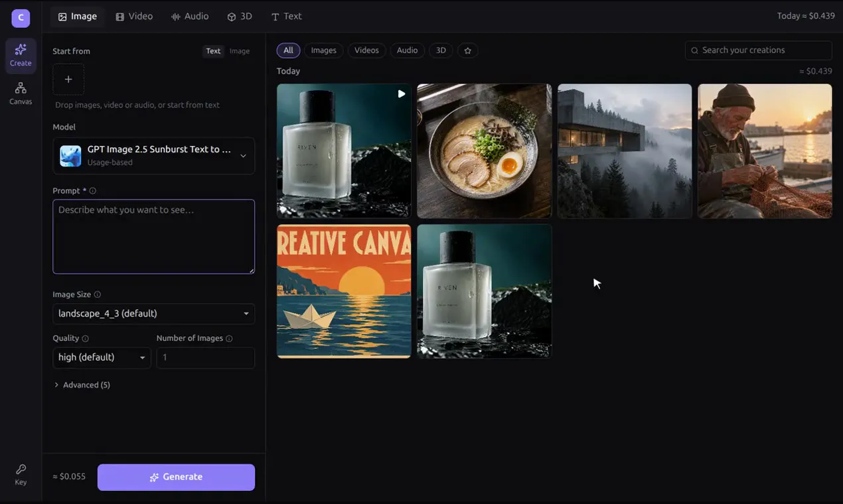Open the Model selector dropdown
This screenshot has width=843, height=504.
(153, 156)
